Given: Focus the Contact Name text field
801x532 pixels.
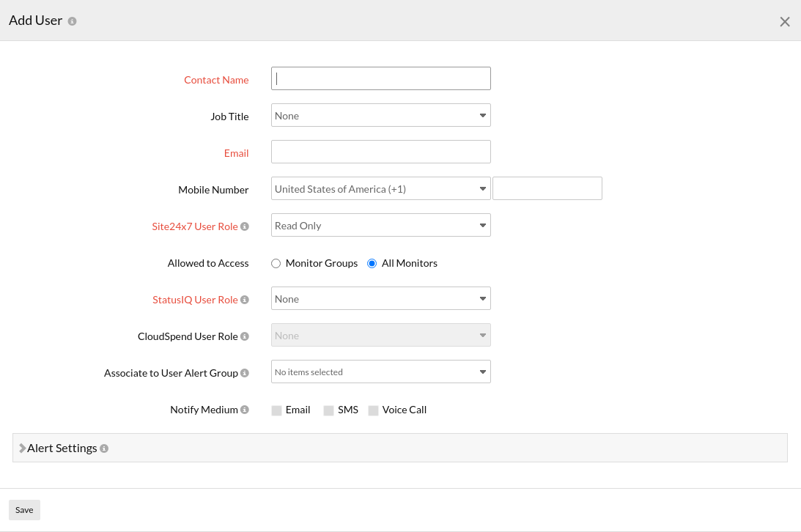Looking at the screenshot, I should tap(380, 78).
